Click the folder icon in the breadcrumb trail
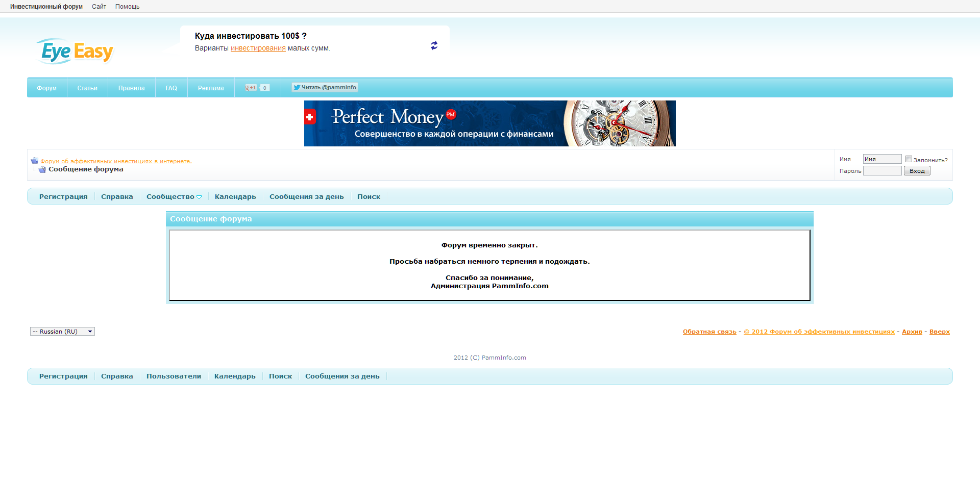 (34, 160)
